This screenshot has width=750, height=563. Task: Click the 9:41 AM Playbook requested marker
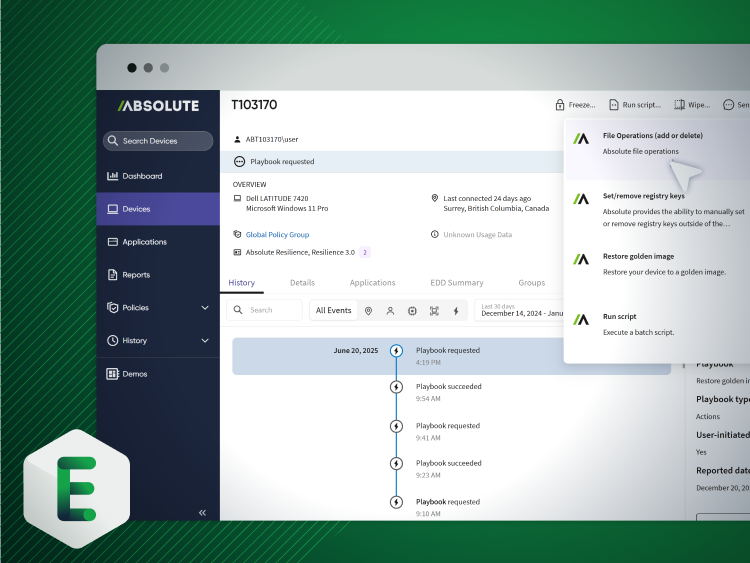click(x=396, y=426)
